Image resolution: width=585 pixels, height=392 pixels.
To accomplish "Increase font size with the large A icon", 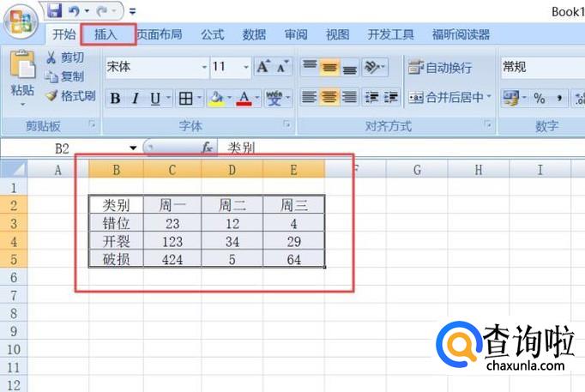I will pos(263,67).
